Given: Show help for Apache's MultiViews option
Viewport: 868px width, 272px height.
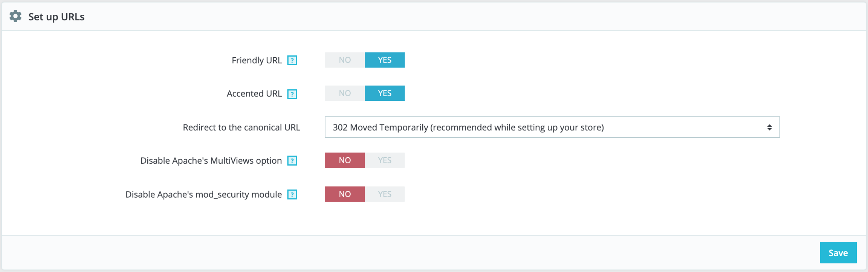Looking at the screenshot, I should [x=292, y=161].
